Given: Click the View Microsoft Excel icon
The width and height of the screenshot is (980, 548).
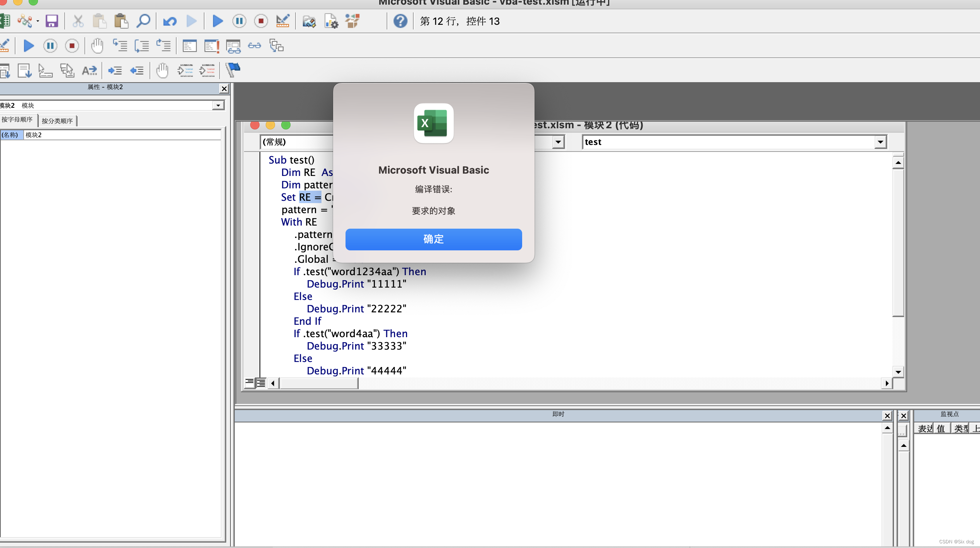Looking at the screenshot, I should click(x=5, y=21).
